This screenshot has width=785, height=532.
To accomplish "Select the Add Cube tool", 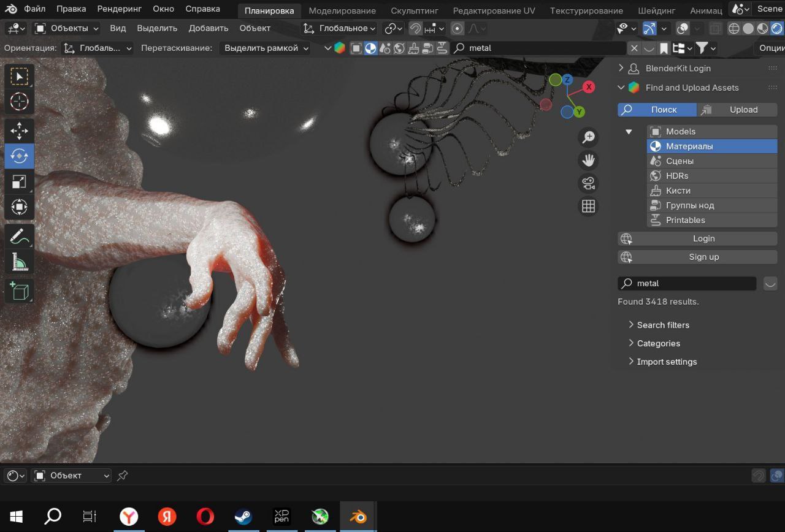I will (x=19, y=291).
